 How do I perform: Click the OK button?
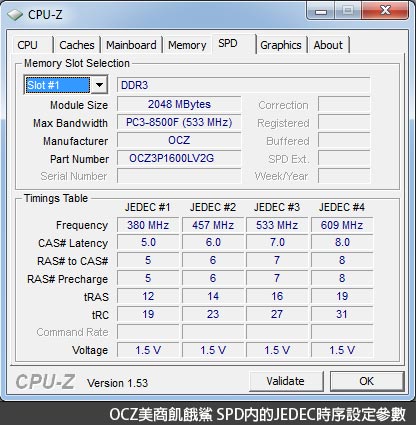(x=367, y=381)
